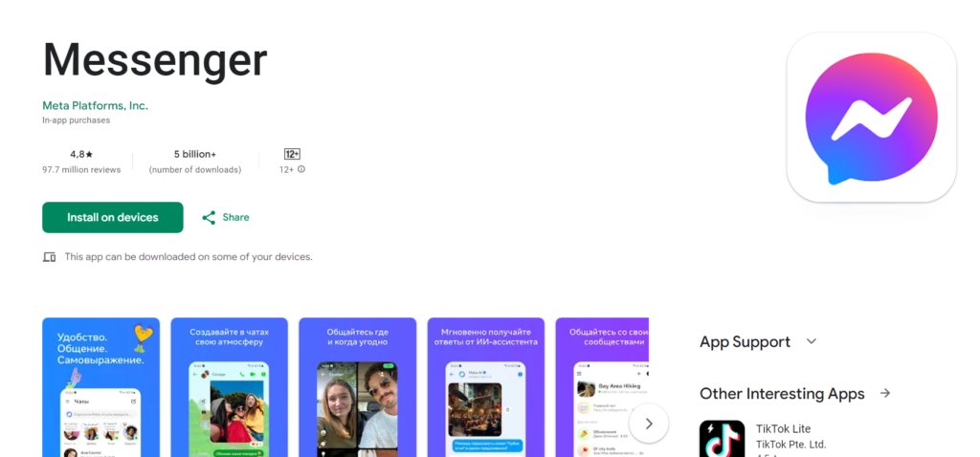Open screenshot 'Общайтесь где и когда угодно'
Screen dimensions: 980x457
click(358, 387)
